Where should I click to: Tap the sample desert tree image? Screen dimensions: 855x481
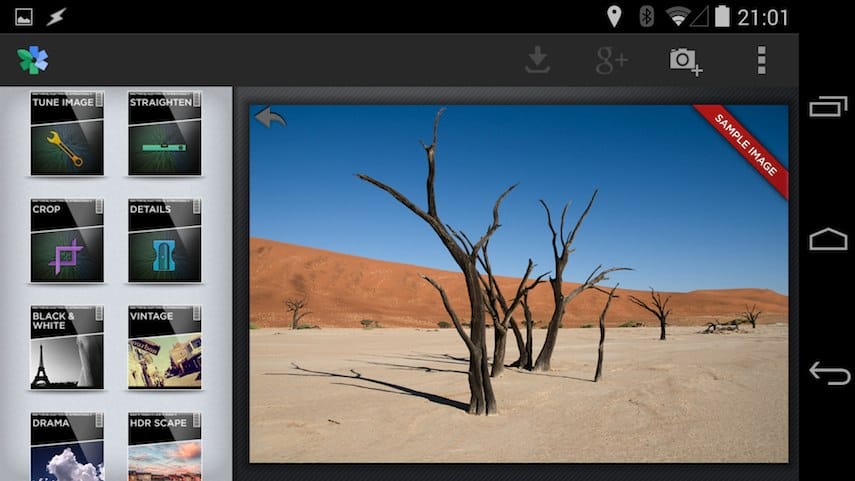pyautogui.click(x=519, y=284)
